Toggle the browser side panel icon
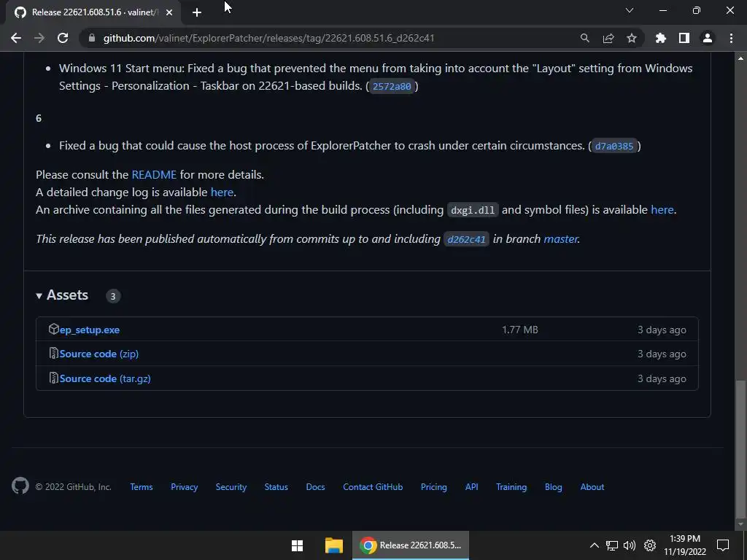Screen dimensions: 747x560 coord(684,38)
